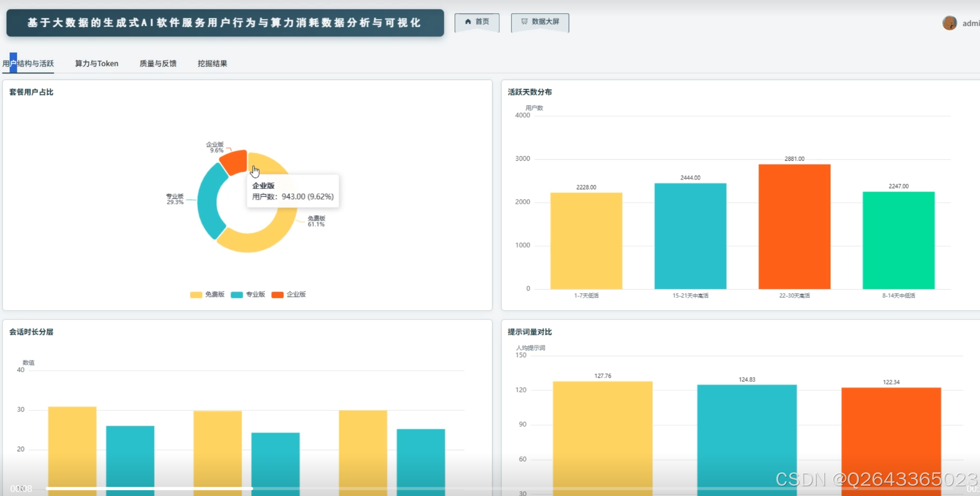Click 套餐用户占比 chart title
The height and width of the screenshot is (496, 980).
31,92
